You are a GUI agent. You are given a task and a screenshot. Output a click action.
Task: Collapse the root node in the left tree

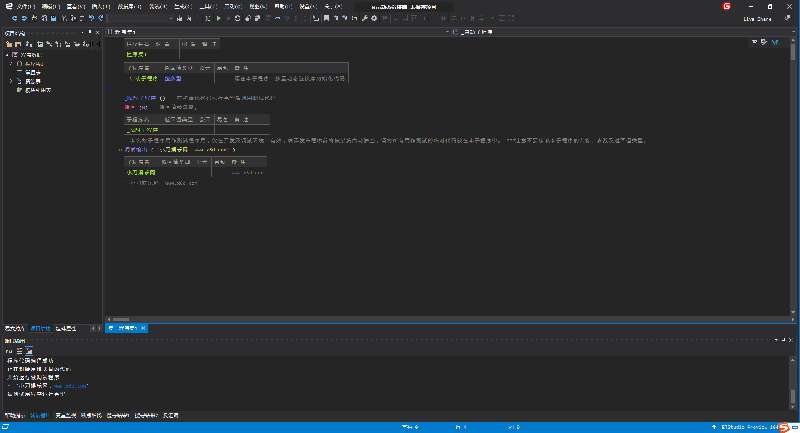tap(7, 55)
